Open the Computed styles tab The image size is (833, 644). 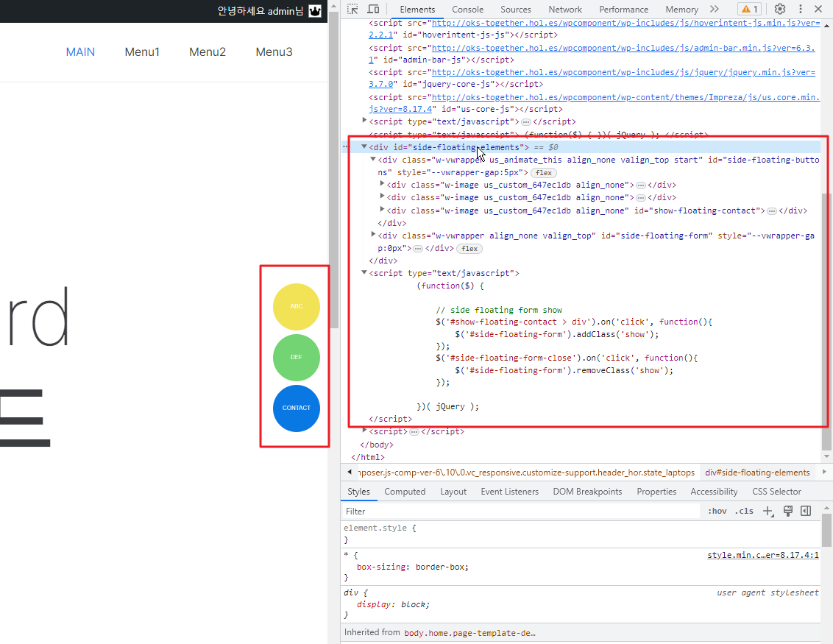405,492
